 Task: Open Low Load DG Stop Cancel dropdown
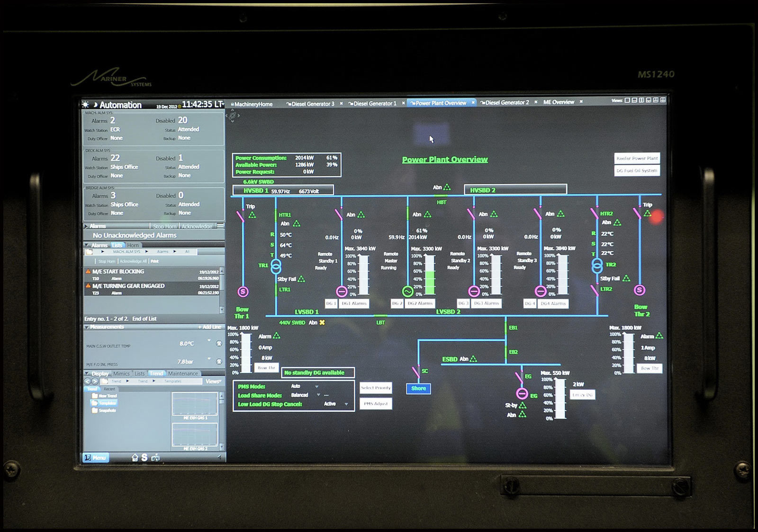346,404
